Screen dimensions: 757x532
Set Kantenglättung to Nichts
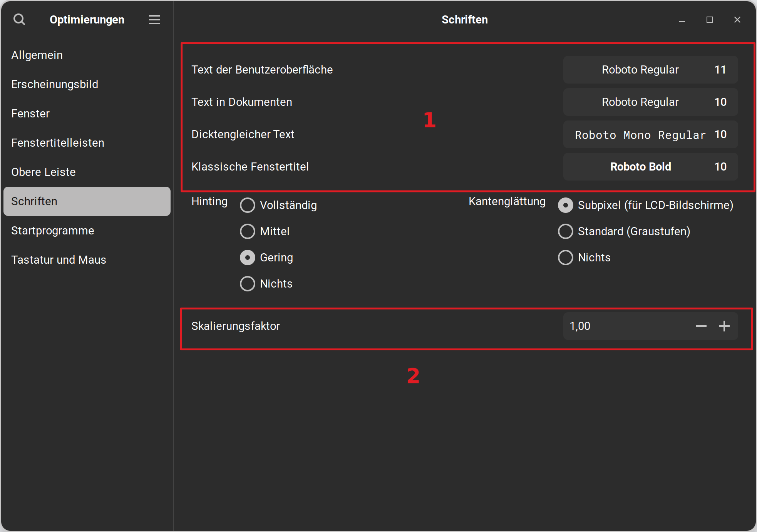point(566,258)
